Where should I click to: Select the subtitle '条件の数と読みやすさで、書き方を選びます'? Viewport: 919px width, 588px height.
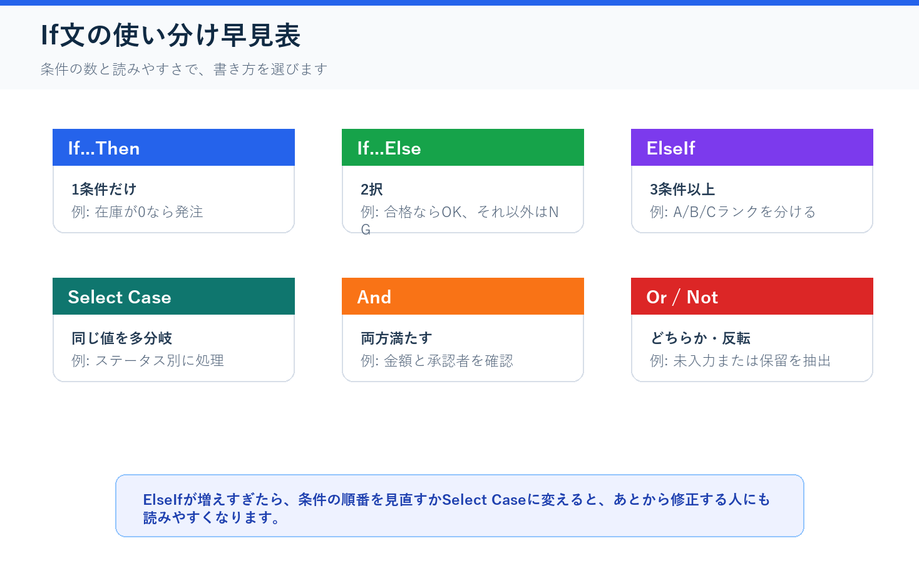point(184,69)
